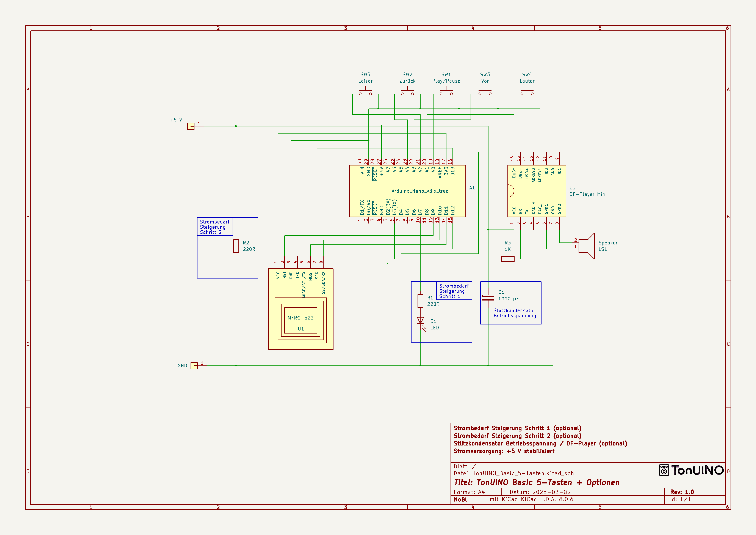The width and height of the screenshot is (756, 535).
Task: Click the R1 220R resistor symbol
Action: point(420,301)
